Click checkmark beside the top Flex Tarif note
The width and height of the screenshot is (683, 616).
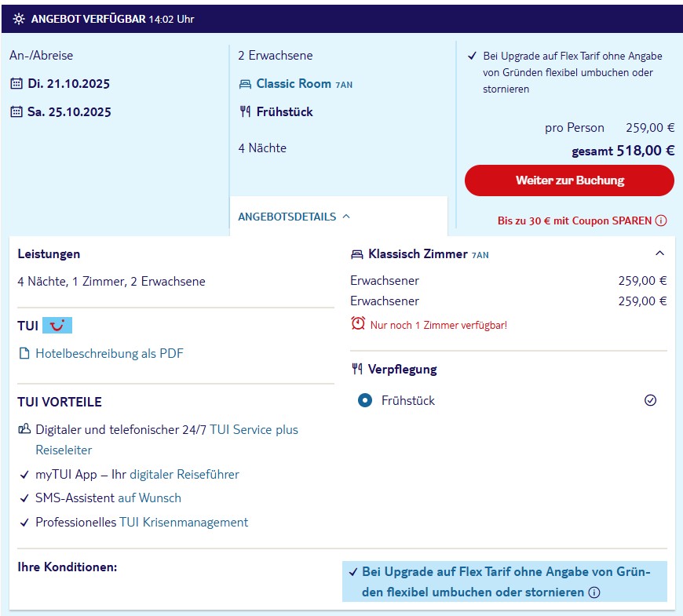[x=472, y=56]
